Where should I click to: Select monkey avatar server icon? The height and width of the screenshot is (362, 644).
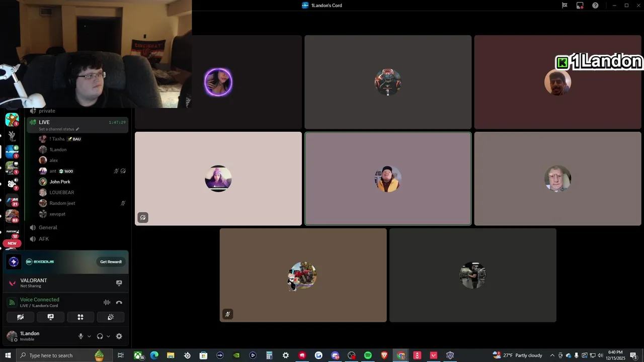(12, 120)
